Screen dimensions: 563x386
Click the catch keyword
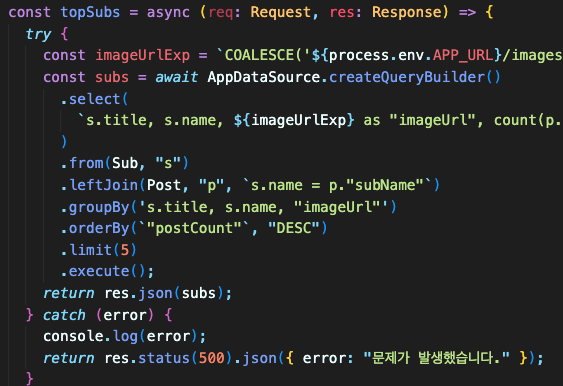pyautogui.click(x=64, y=315)
